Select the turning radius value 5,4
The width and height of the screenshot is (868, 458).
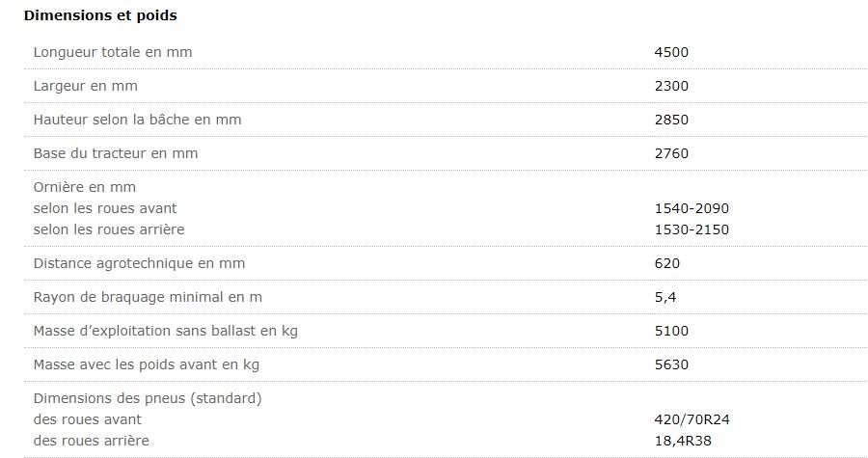664,297
